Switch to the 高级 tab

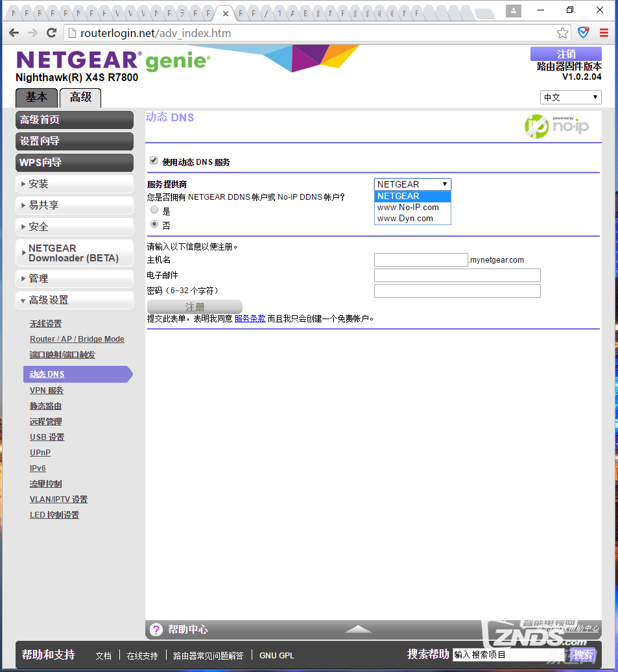(80, 98)
